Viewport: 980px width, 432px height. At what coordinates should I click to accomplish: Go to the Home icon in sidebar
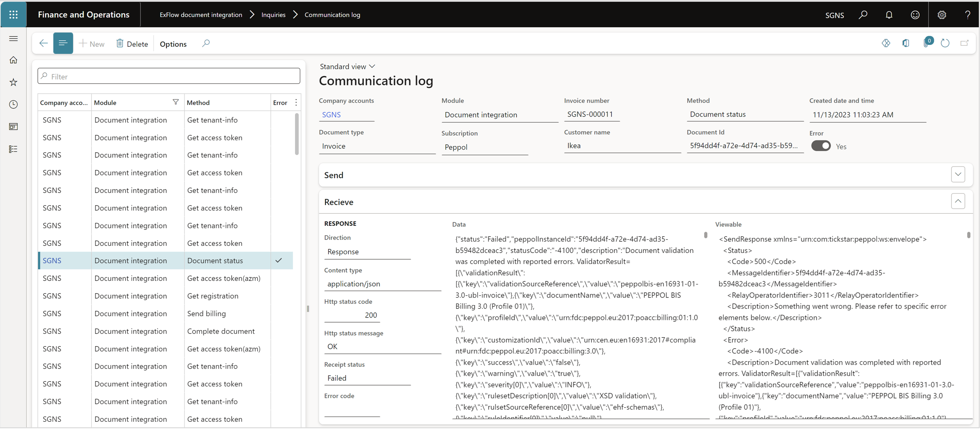[13, 60]
